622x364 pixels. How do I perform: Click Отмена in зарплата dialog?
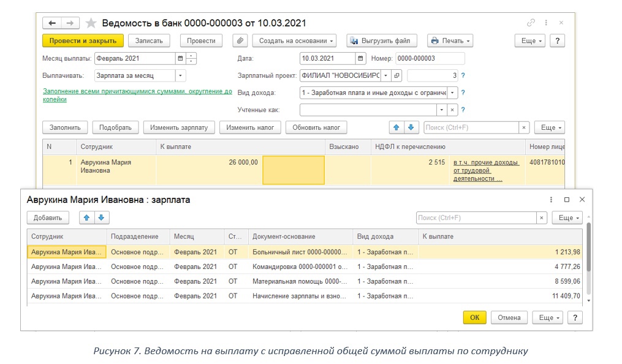(509, 317)
